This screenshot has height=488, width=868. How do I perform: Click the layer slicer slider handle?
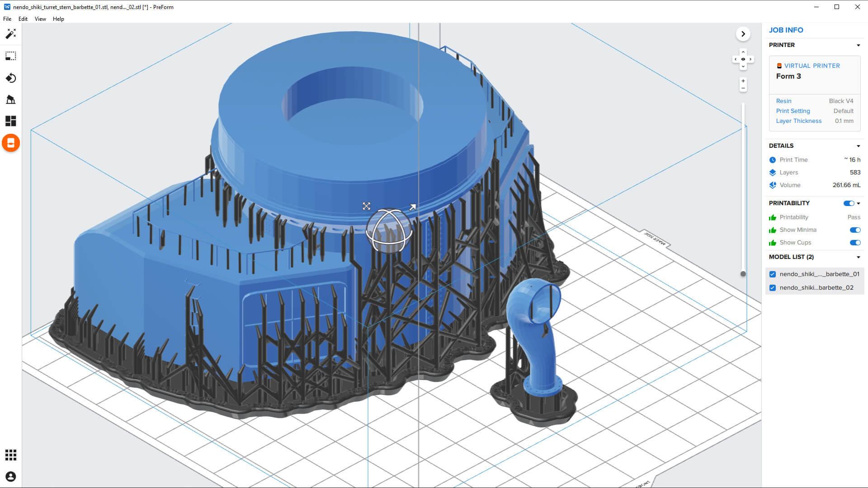pyautogui.click(x=743, y=274)
